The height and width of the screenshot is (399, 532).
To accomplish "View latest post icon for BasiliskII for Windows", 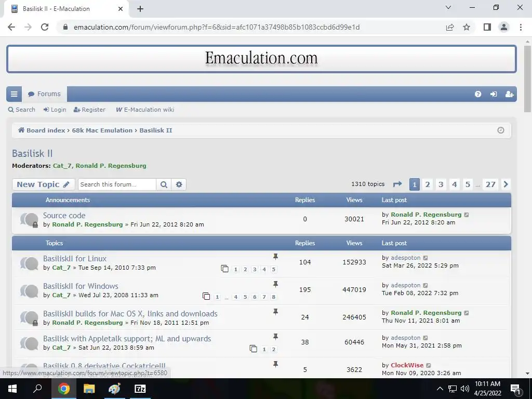I will [x=425, y=285].
